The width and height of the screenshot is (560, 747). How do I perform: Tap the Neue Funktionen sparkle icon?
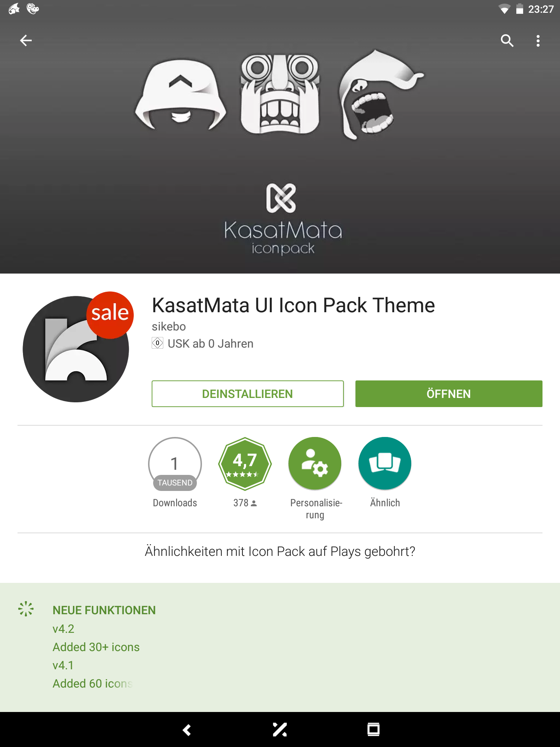tap(26, 609)
